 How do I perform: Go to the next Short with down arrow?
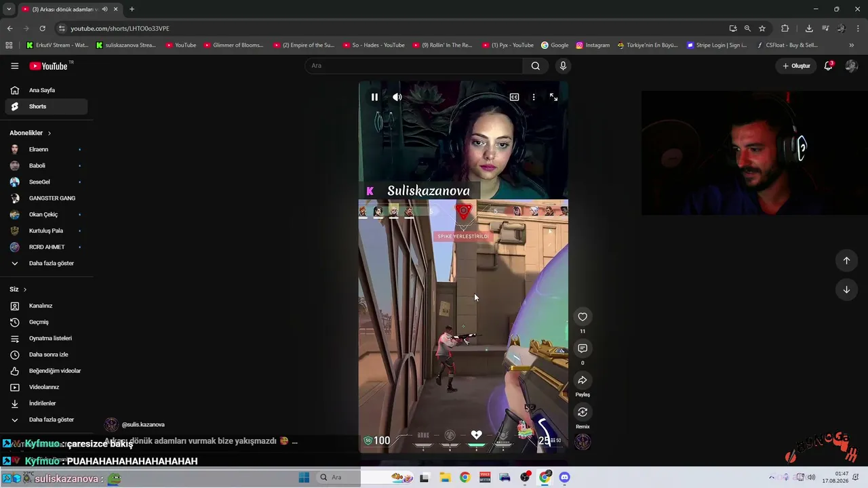tap(846, 289)
